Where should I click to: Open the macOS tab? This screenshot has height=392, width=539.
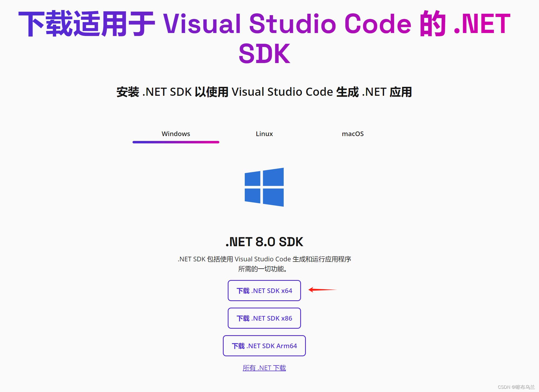click(x=353, y=134)
